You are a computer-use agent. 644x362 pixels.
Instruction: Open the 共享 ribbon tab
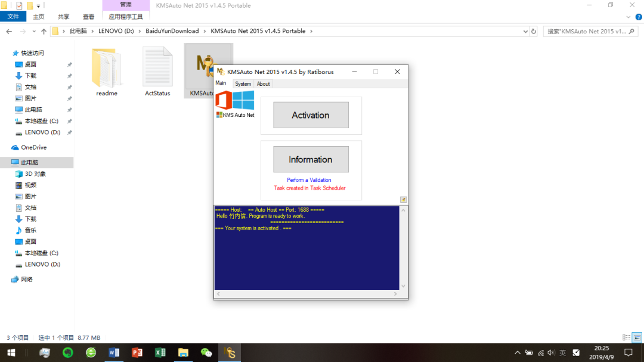click(x=64, y=17)
